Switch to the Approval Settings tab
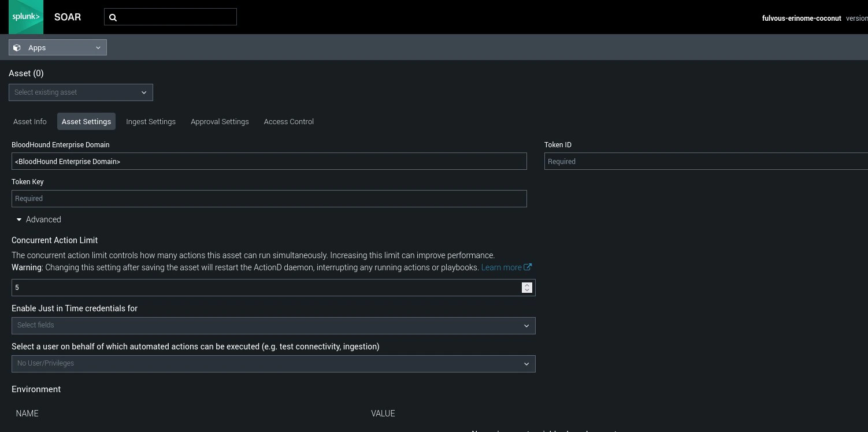 tap(220, 121)
